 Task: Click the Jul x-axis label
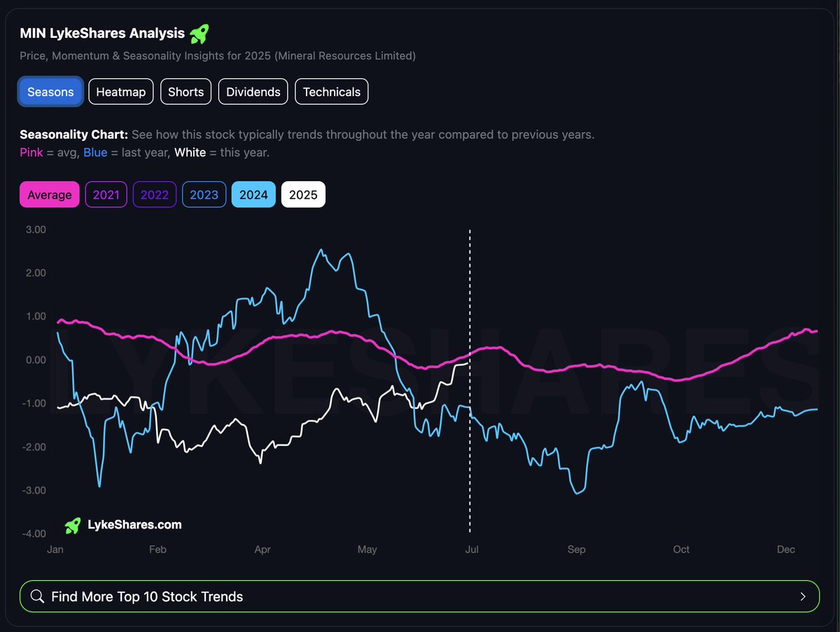click(x=472, y=549)
